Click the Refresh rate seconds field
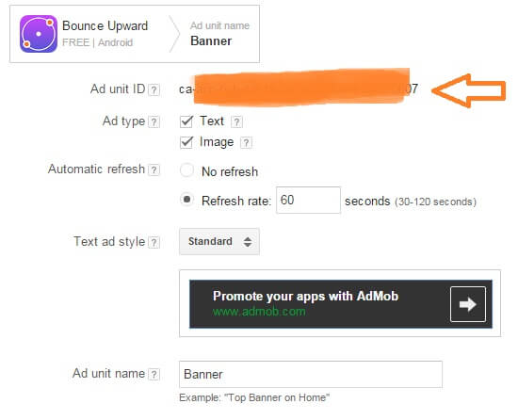 308,200
